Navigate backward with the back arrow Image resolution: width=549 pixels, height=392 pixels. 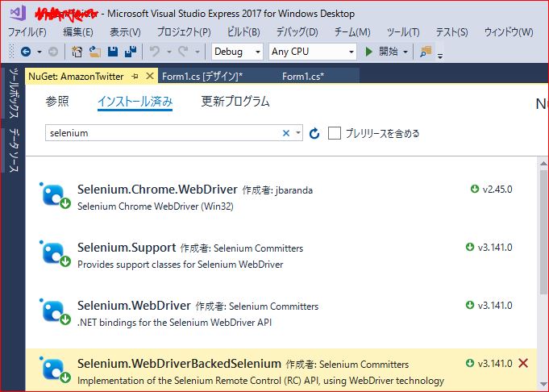[x=26, y=52]
